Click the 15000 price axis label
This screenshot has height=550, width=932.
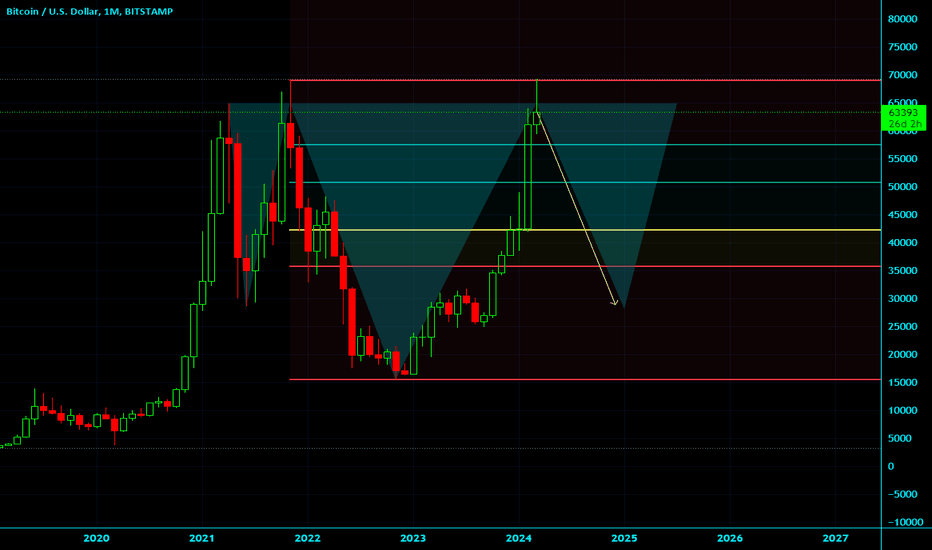(902, 382)
